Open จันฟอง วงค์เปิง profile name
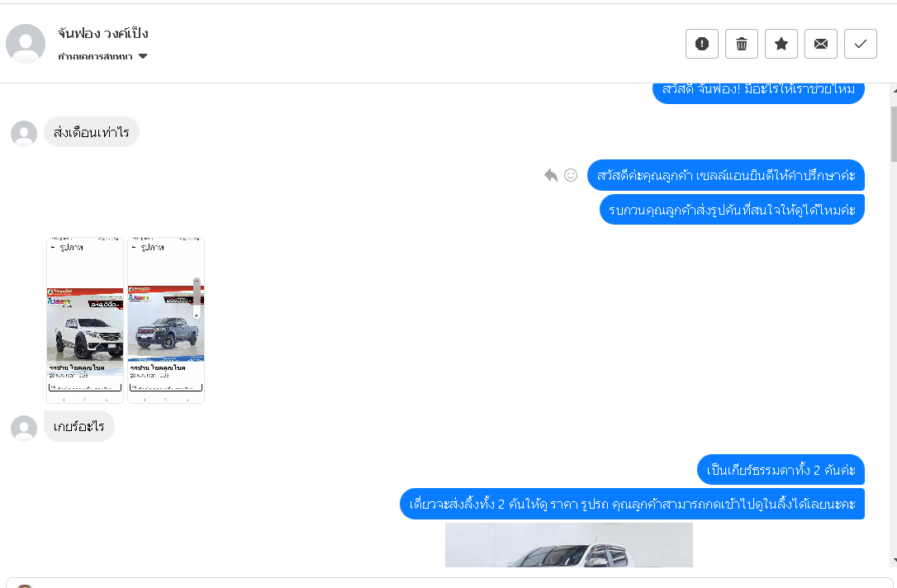This screenshot has height=588, width=897. 103,33
